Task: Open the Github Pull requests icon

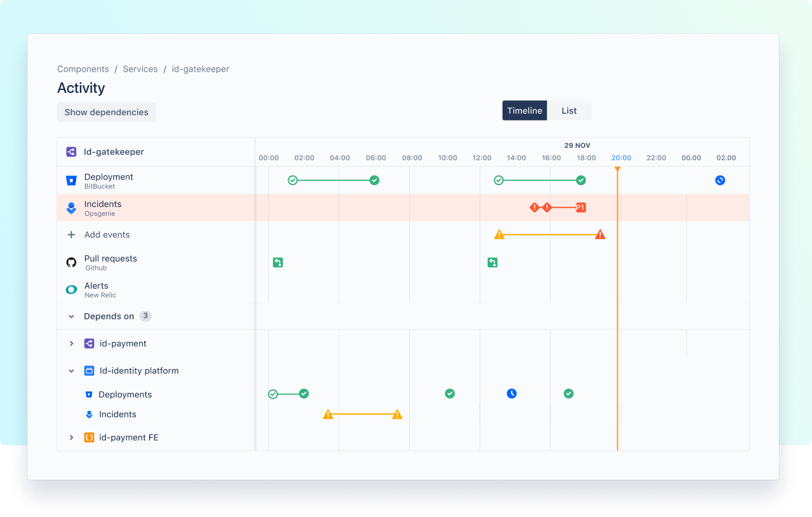Action: click(71, 262)
